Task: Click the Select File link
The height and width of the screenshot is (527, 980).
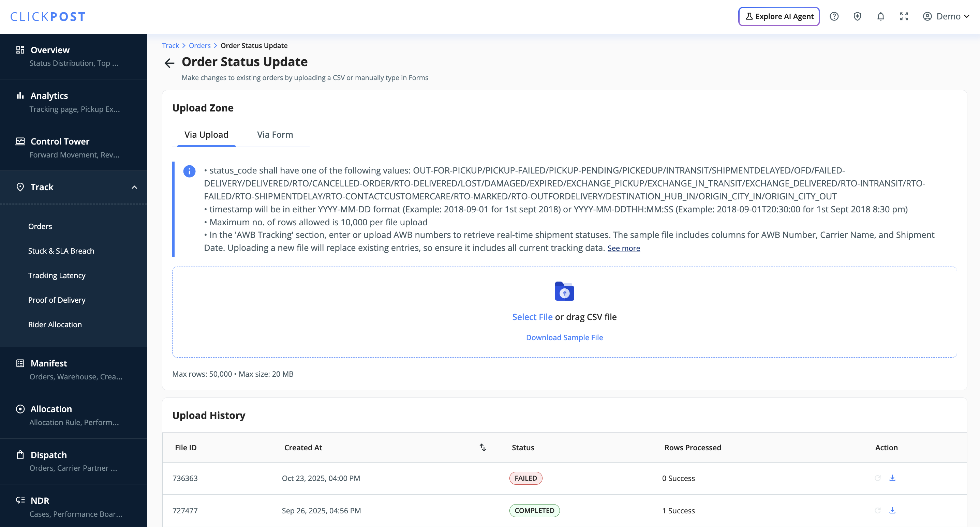Action: click(532, 317)
